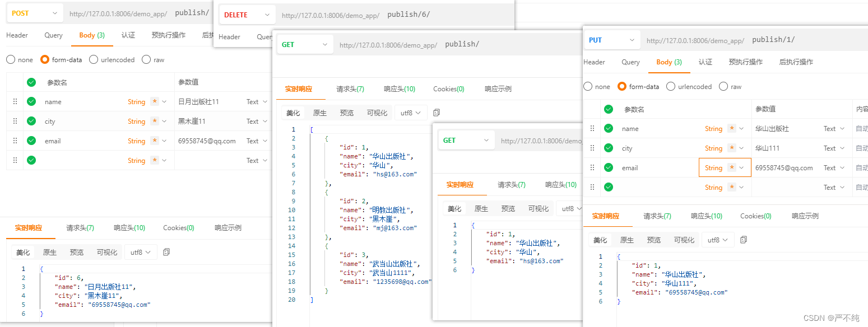868x327 pixels.
Task: Open the PUT method dropdown
Action: [612, 40]
